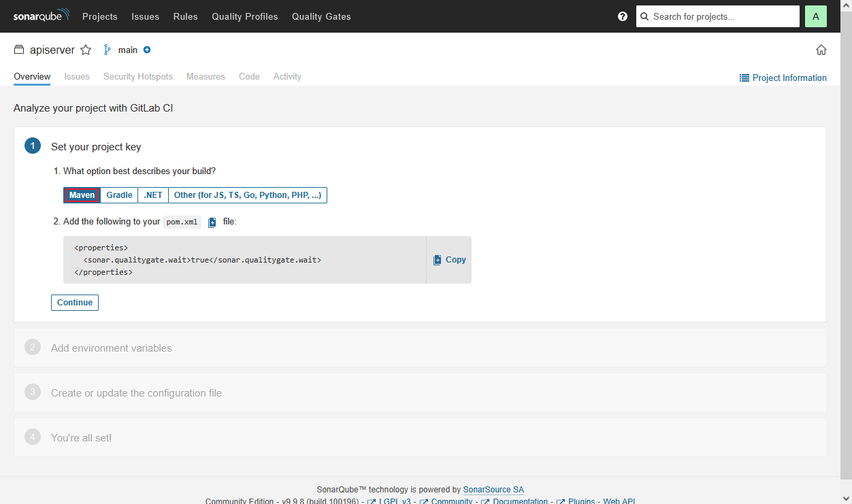
Task: Click the pom.xml filename label
Action: click(x=182, y=222)
